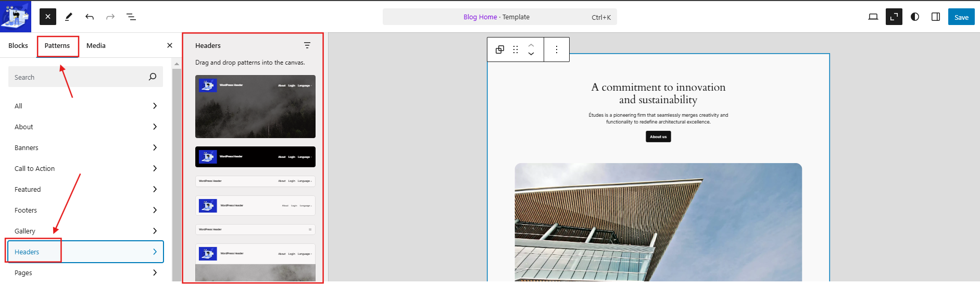Open the device preview laptop icon
980x284 pixels.
click(873, 17)
